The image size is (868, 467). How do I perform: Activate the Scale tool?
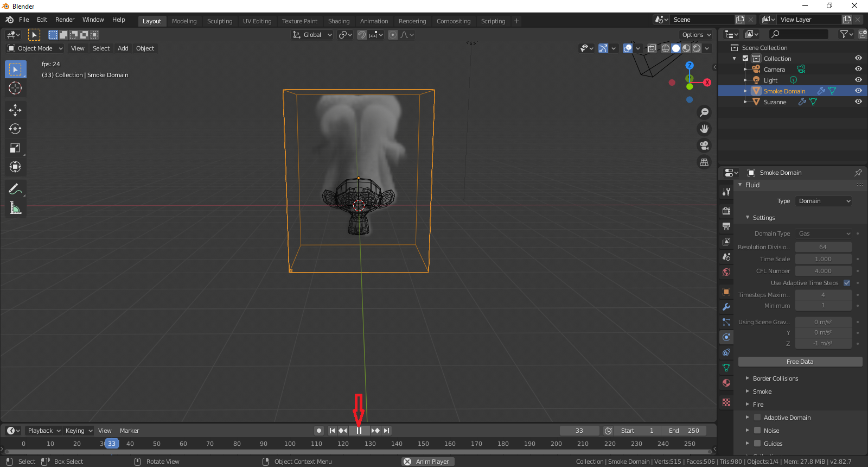tap(15, 148)
